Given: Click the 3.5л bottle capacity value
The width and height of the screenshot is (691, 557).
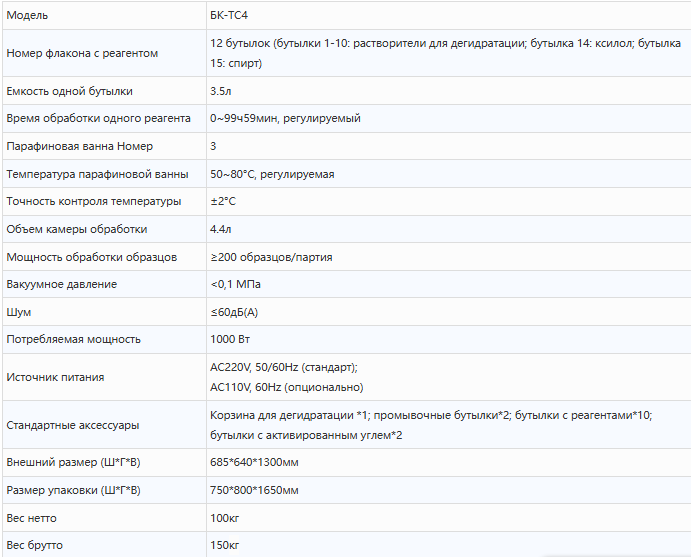Looking at the screenshot, I should coord(221,91).
